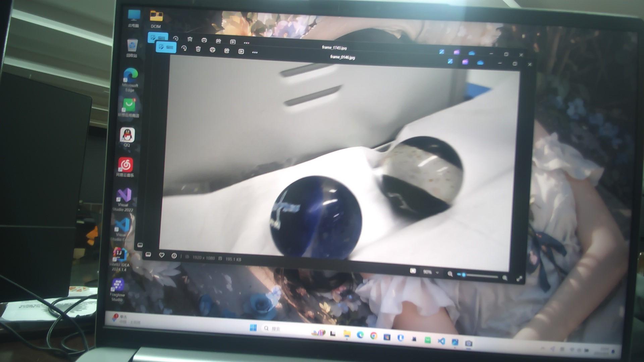Rotate the frame_0146.jpg image
644x362 pixels.
[x=184, y=48]
